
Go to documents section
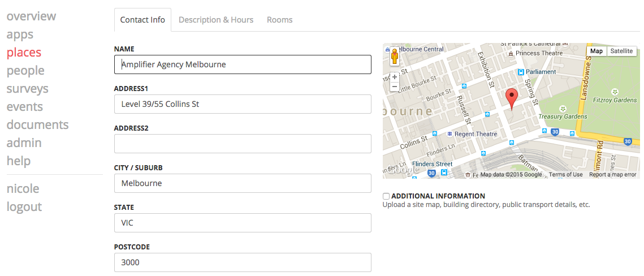click(x=38, y=125)
